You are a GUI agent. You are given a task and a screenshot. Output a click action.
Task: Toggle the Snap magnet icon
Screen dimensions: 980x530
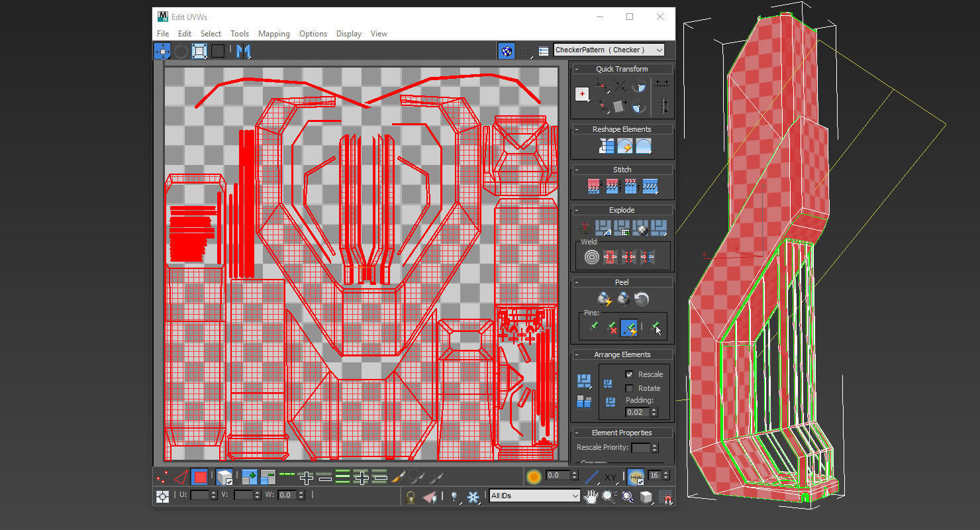click(x=665, y=496)
